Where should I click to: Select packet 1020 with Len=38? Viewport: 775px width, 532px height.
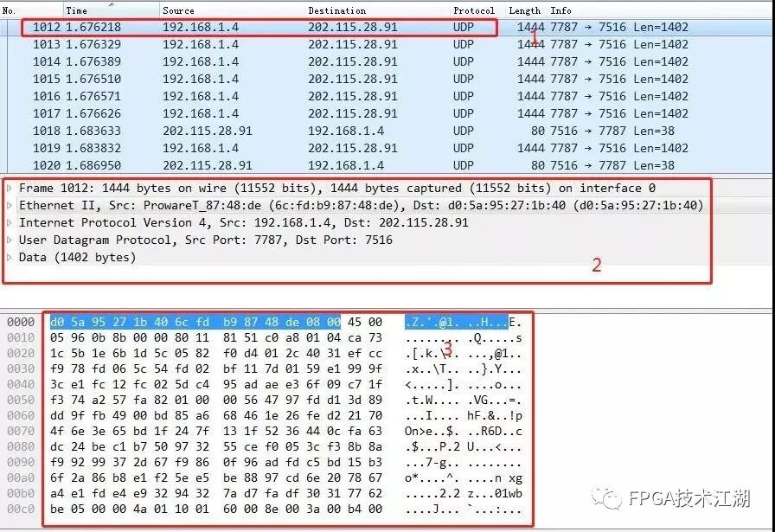387,165
